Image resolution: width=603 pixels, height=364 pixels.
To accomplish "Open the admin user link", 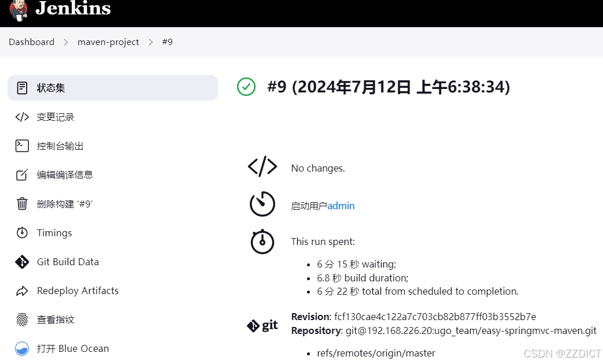I will (341, 206).
